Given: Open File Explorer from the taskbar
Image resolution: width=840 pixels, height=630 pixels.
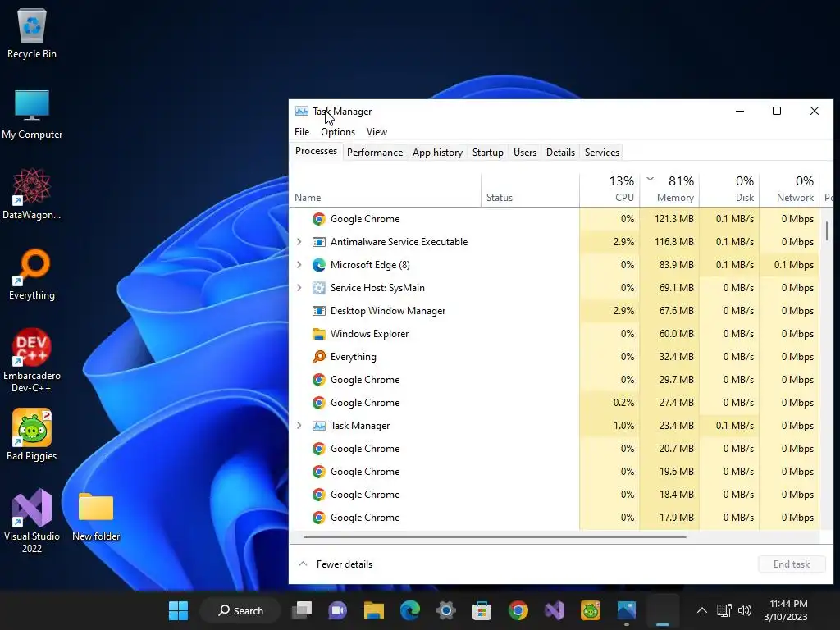Looking at the screenshot, I should click(374, 610).
